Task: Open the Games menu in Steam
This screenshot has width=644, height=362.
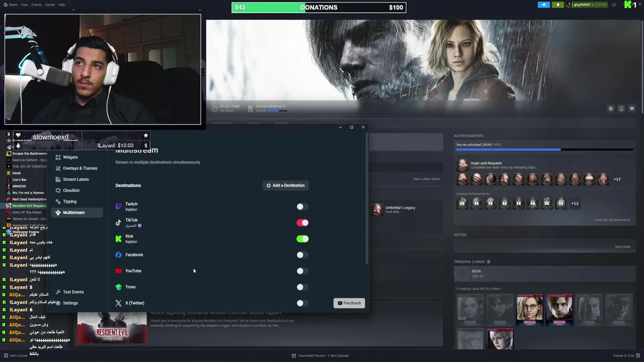Action: (50, 5)
